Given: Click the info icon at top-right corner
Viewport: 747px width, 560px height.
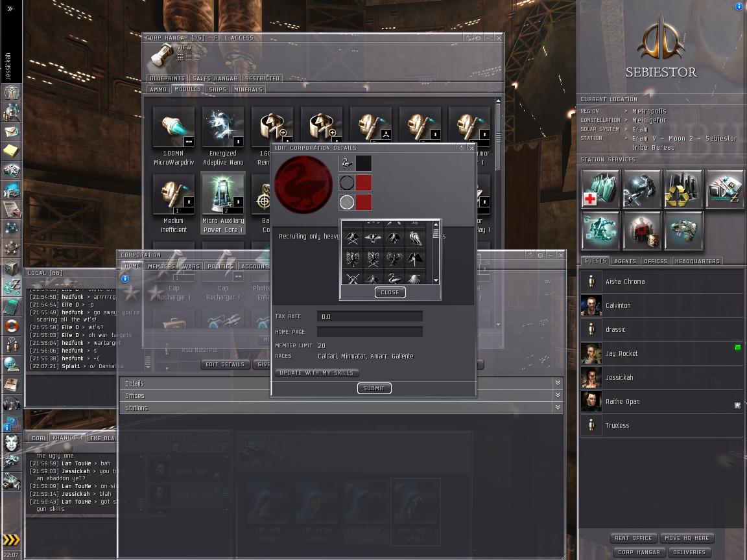Looking at the screenshot, I should tap(740, 6).
